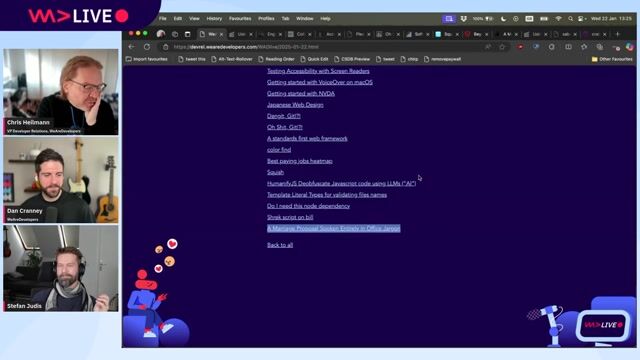Open the File menu
The width and height of the screenshot is (640, 360).
point(162,19)
